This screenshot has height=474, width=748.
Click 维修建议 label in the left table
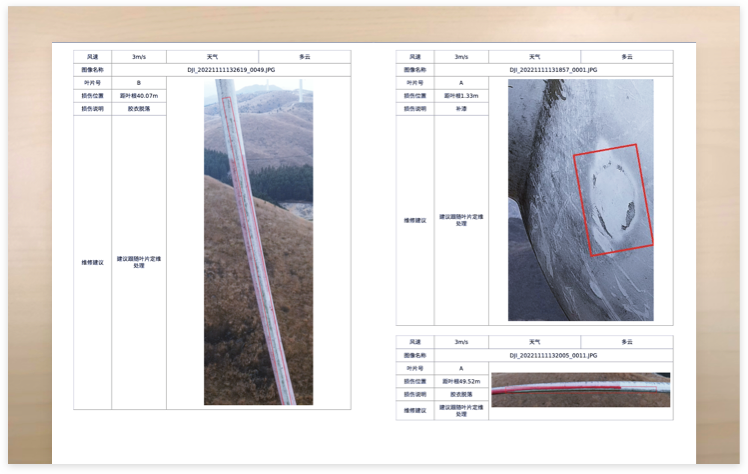[x=92, y=262]
